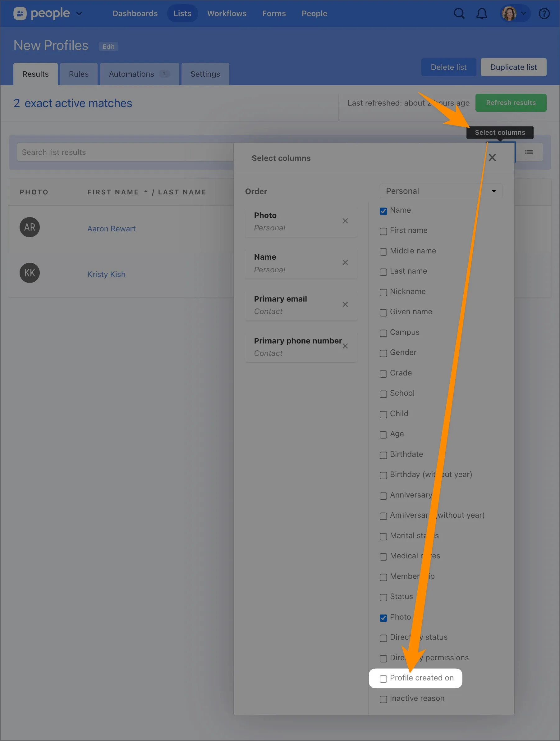
Task: Open Workflows in the top navigation
Action: click(x=227, y=14)
